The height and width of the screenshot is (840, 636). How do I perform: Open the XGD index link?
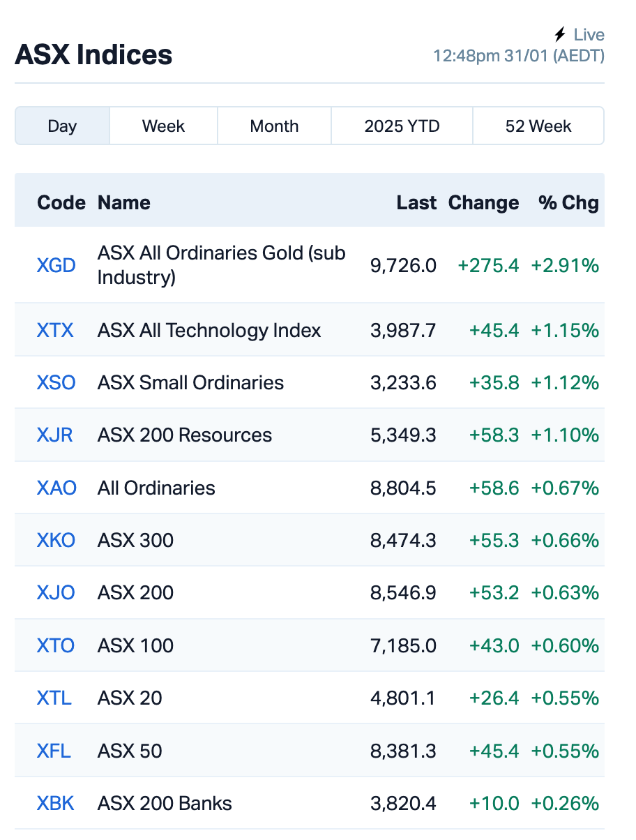tap(56, 266)
